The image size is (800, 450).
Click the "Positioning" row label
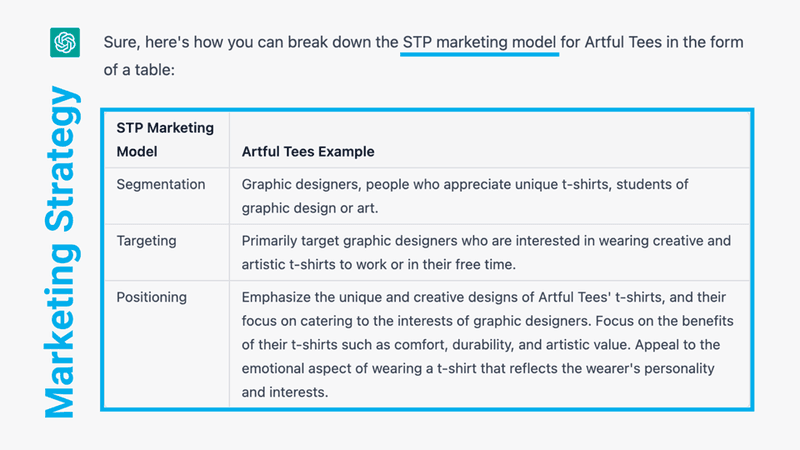153,297
